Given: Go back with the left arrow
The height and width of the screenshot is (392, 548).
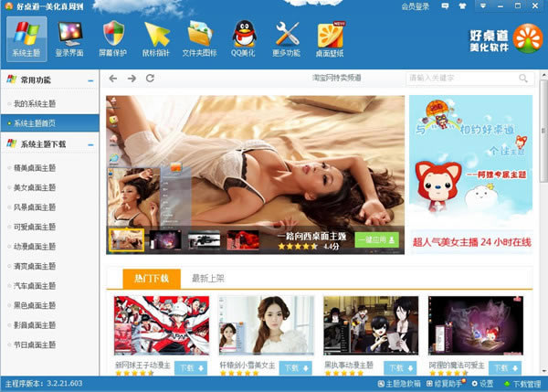Looking at the screenshot, I should coord(113,79).
